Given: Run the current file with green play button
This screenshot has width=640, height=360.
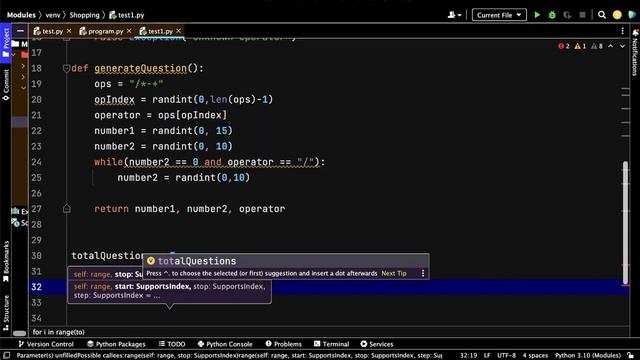Looking at the screenshot, I should [537, 15].
